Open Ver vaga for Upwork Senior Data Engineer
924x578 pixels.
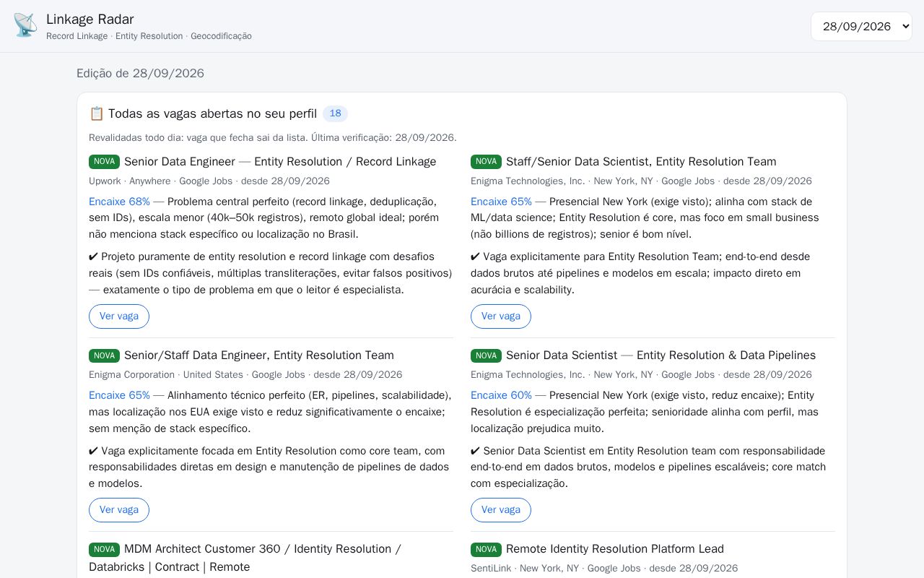(119, 316)
